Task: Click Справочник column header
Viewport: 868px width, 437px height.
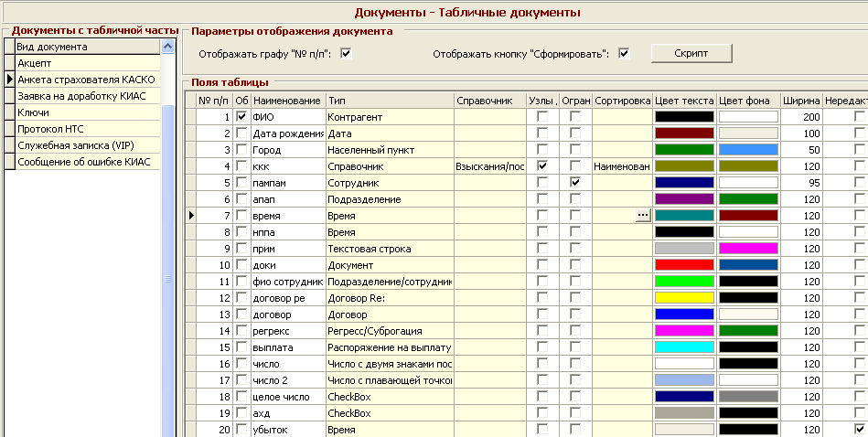Action: (x=489, y=101)
